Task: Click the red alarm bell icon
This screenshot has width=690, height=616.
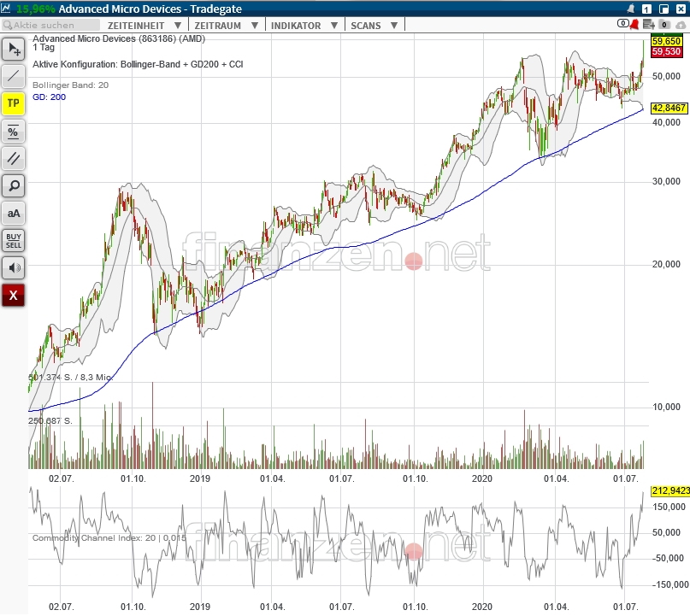Action: 634,25
